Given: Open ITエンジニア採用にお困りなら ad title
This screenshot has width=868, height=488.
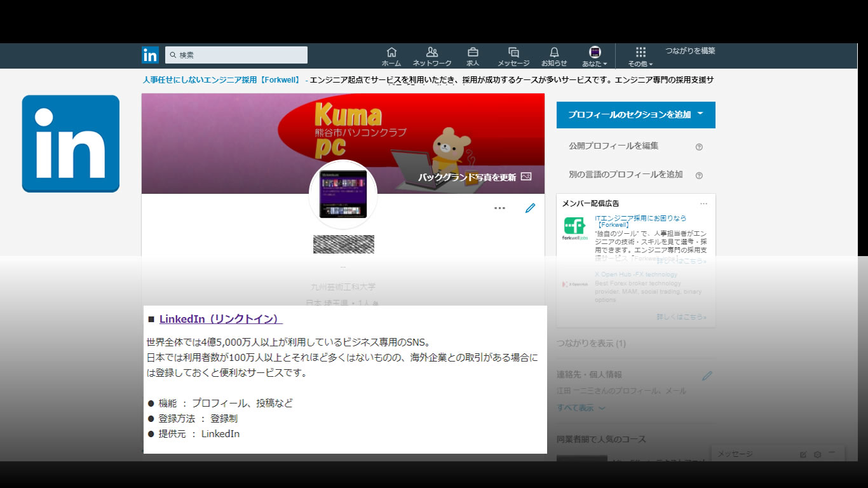Looking at the screenshot, I should (641, 221).
